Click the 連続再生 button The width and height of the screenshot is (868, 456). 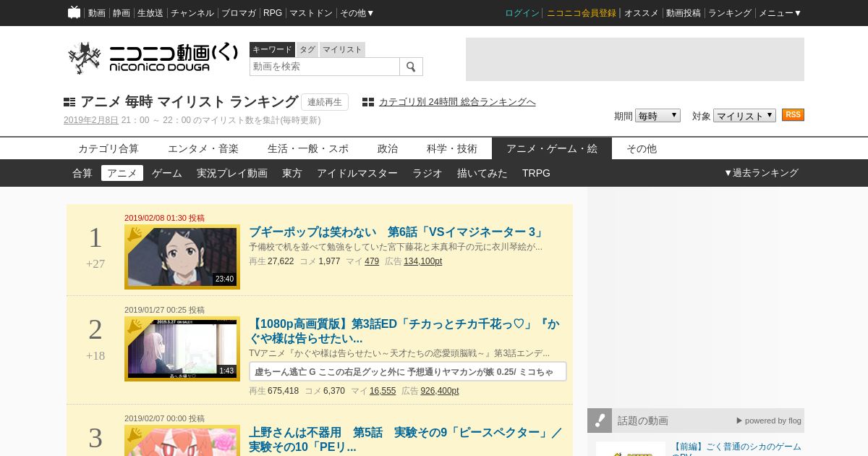325,102
